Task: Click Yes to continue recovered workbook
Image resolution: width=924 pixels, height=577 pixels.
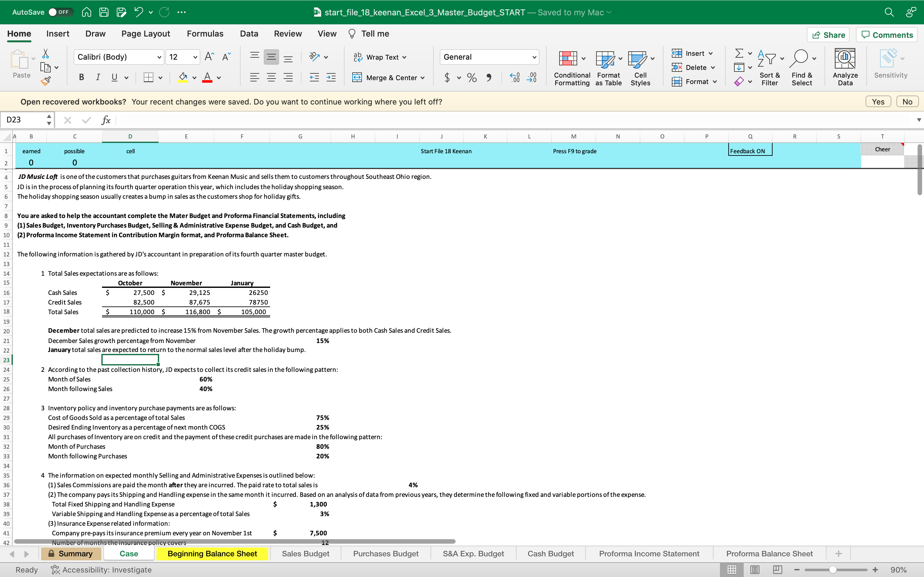Action: pyautogui.click(x=878, y=101)
